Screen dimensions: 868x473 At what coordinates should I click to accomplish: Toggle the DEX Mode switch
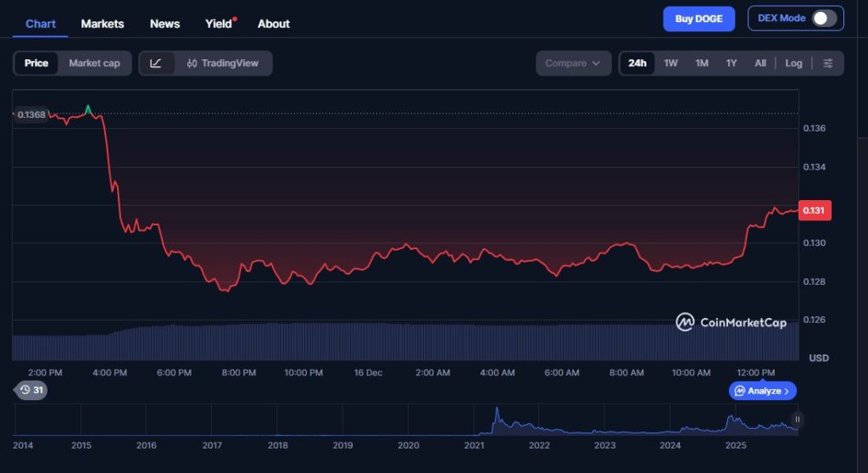pos(824,19)
